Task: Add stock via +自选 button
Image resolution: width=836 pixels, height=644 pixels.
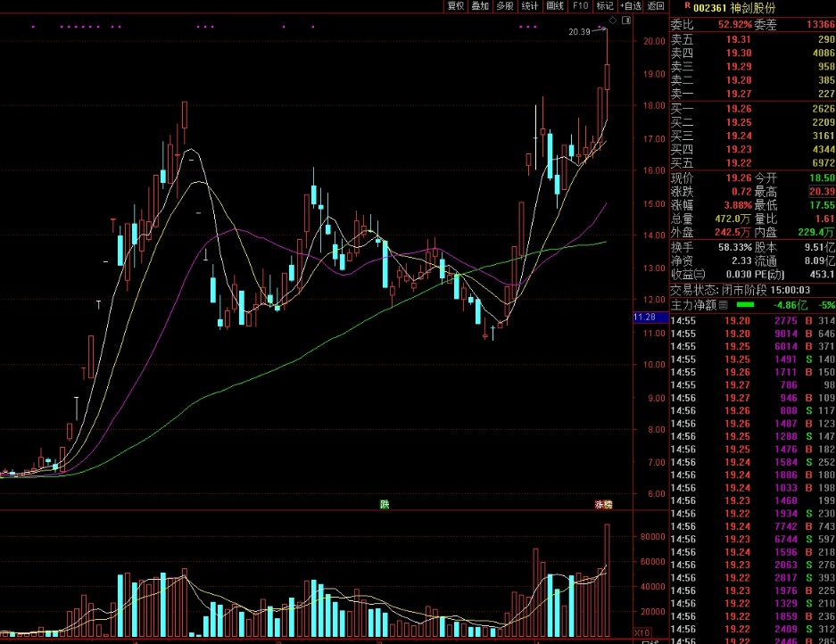Action: click(x=630, y=6)
